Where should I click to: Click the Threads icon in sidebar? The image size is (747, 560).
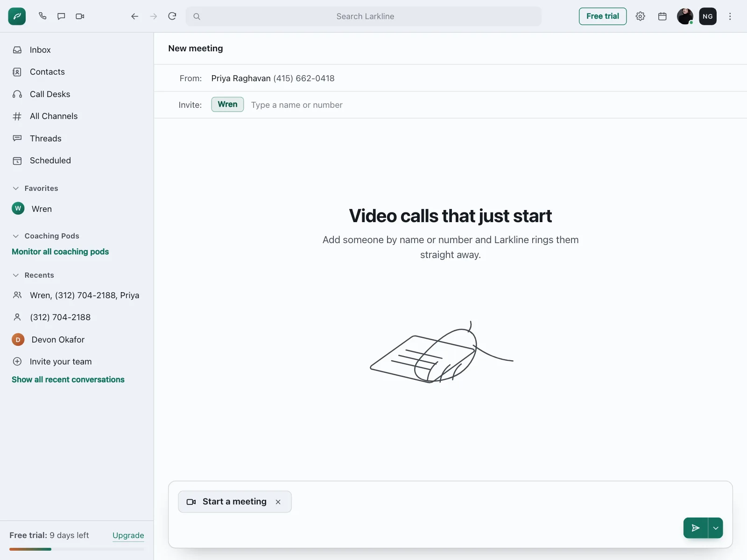click(x=17, y=139)
